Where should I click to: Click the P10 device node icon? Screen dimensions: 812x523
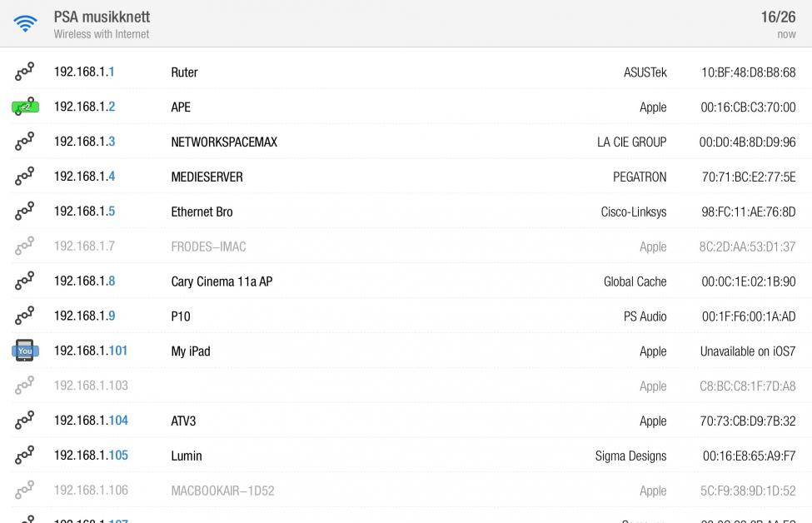pyautogui.click(x=25, y=316)
